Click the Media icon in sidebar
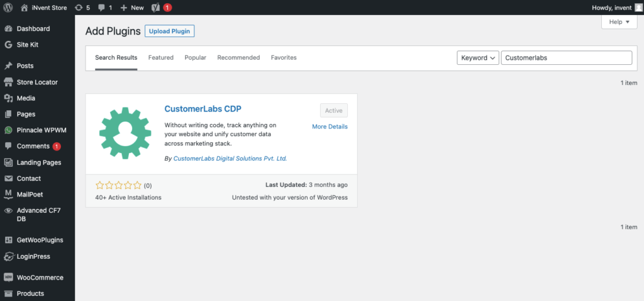Viewport: 644px width, 301px height. click(x=8, y=98)
